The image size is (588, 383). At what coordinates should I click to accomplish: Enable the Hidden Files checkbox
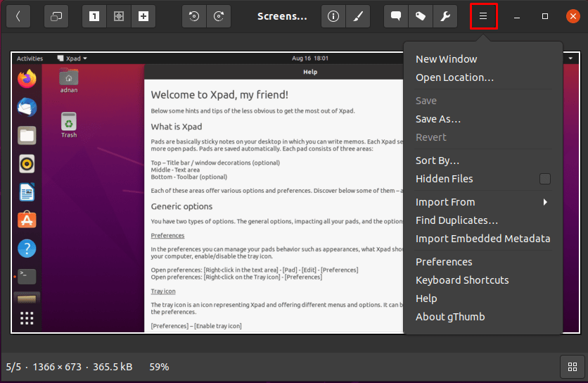click(x=545, y=179)
